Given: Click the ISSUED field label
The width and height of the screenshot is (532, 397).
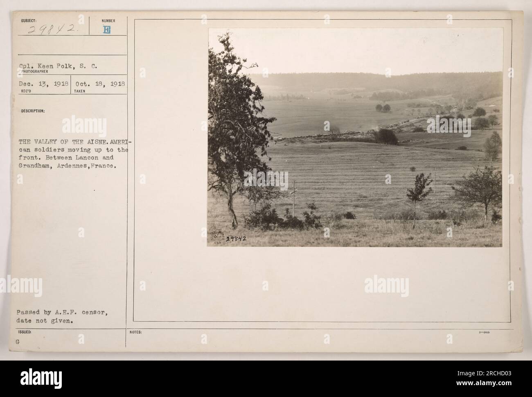Looking at the screenshot, I should (x=22, y=332).
